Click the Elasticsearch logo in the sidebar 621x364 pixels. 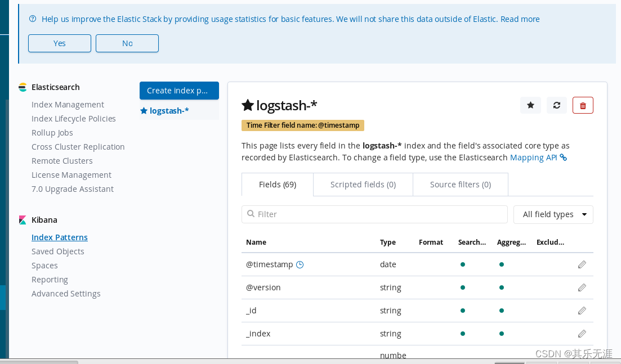click(x=23, y=87)
